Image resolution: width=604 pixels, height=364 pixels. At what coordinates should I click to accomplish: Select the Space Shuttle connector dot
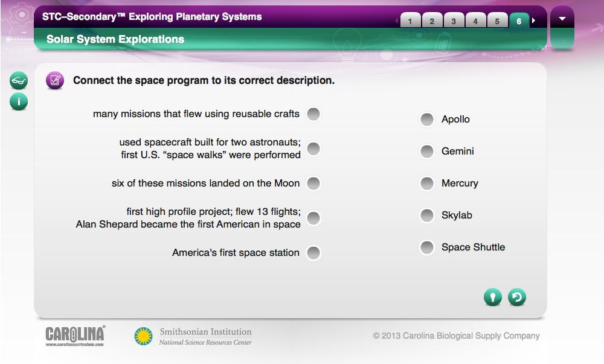click(x=427, y=247)
